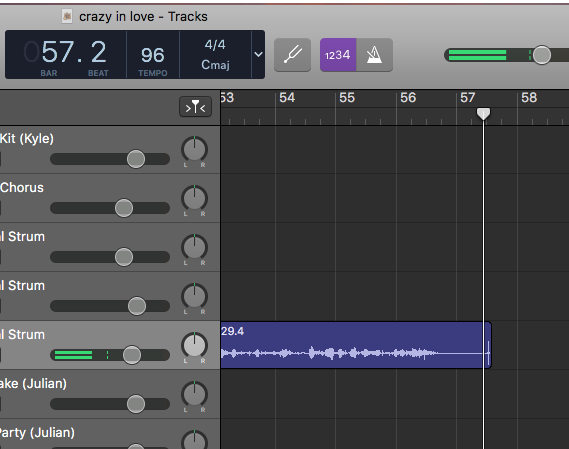Click the Chorus track pan knob

point(195,198)
